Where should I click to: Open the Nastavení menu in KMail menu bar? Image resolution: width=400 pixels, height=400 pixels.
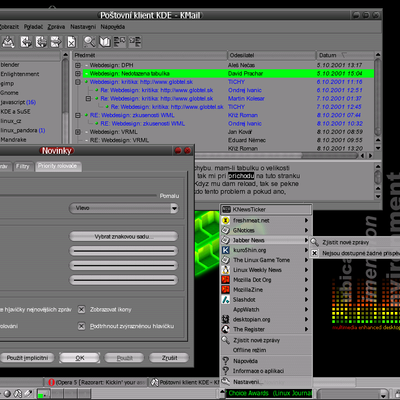coord(83,27)
